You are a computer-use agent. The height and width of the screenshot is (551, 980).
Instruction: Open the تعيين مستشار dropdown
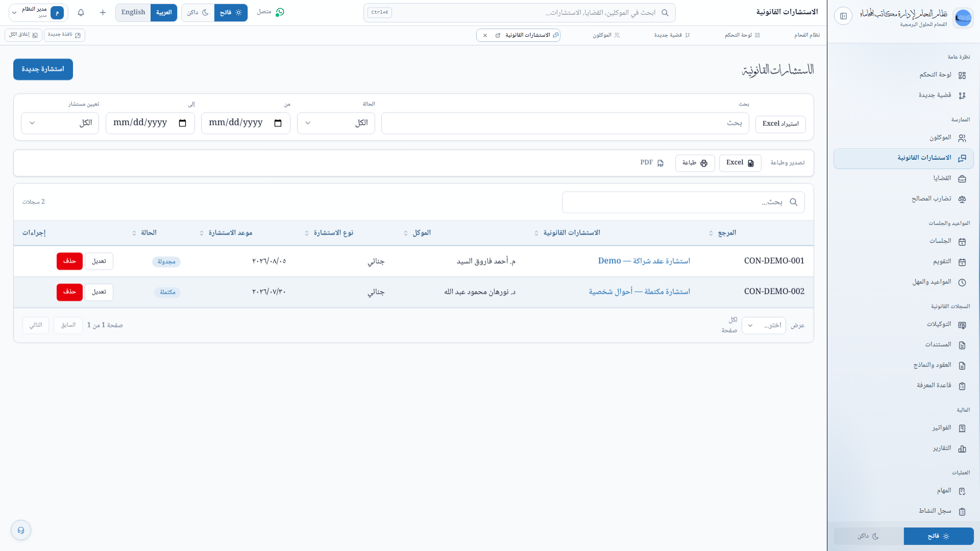click(x=60, y=123)
